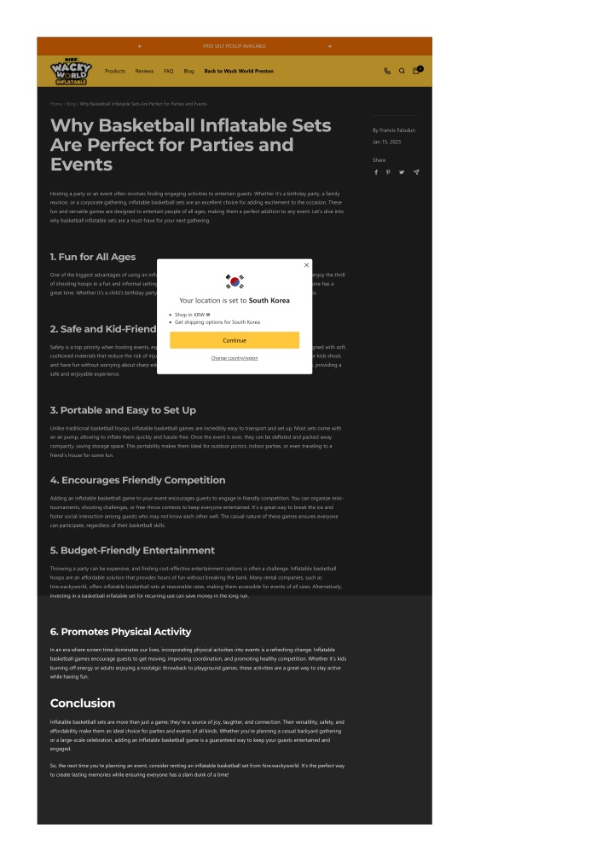Click the yellow Continue button

(235, 340)
